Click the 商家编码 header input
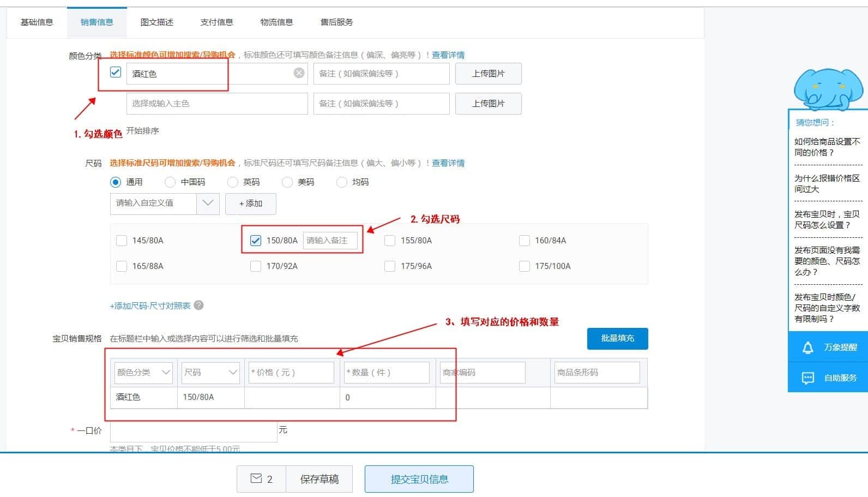This screenshot has height=497, width=868. click(482, 373)
